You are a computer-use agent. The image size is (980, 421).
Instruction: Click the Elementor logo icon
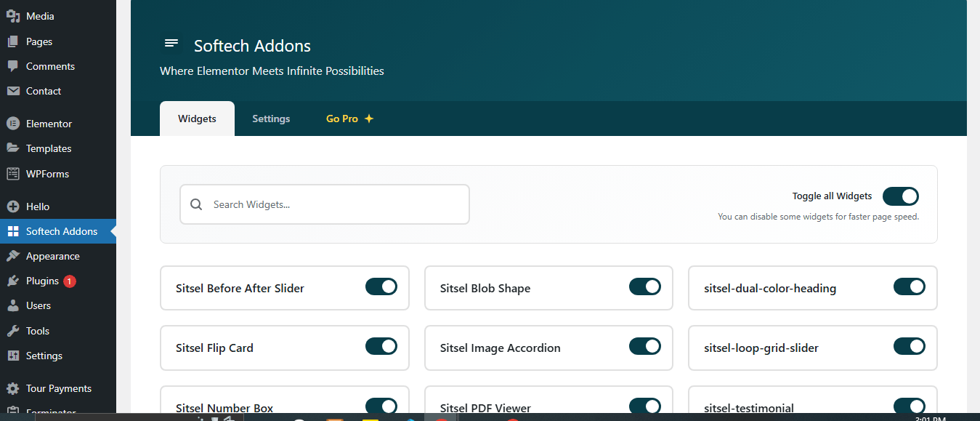coord(13,124)
